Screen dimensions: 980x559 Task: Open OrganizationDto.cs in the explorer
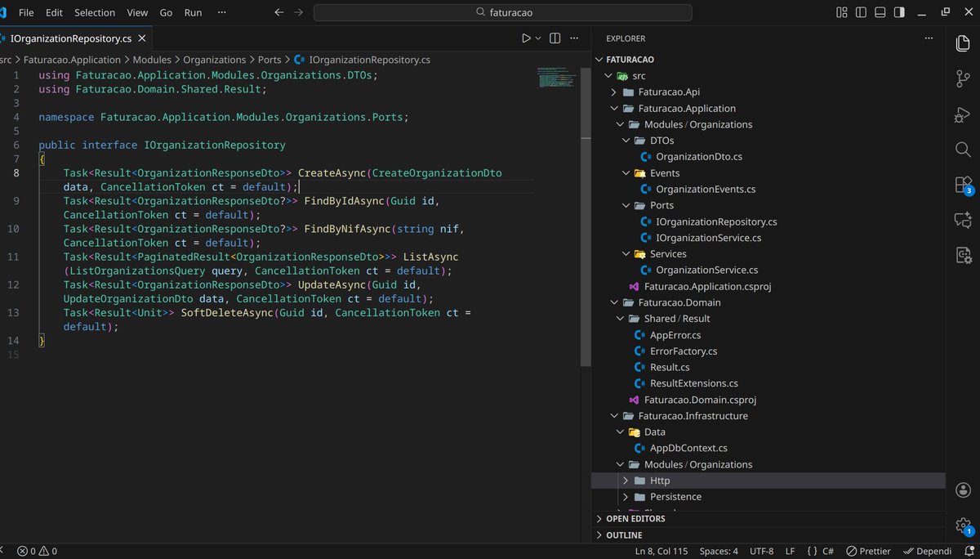coord(699,157)
